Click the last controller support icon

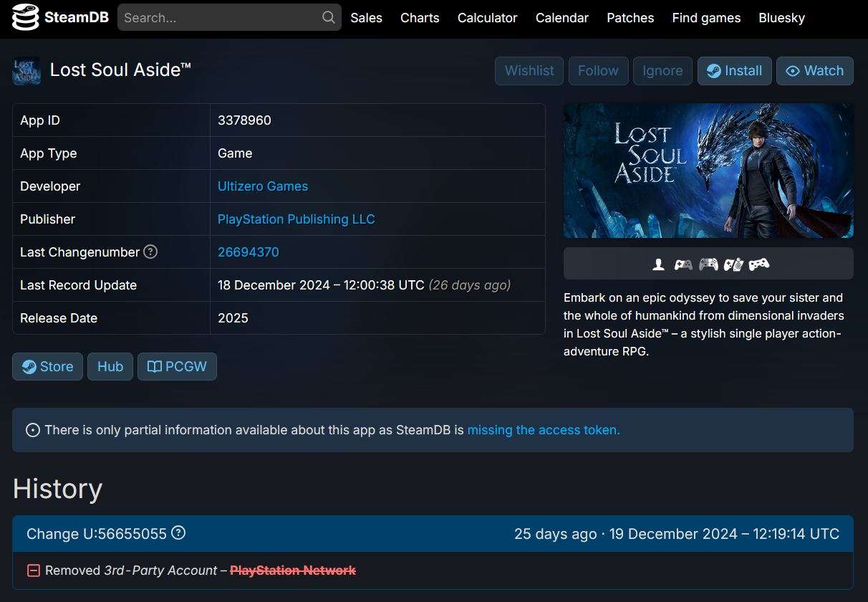tap(758, 264)
